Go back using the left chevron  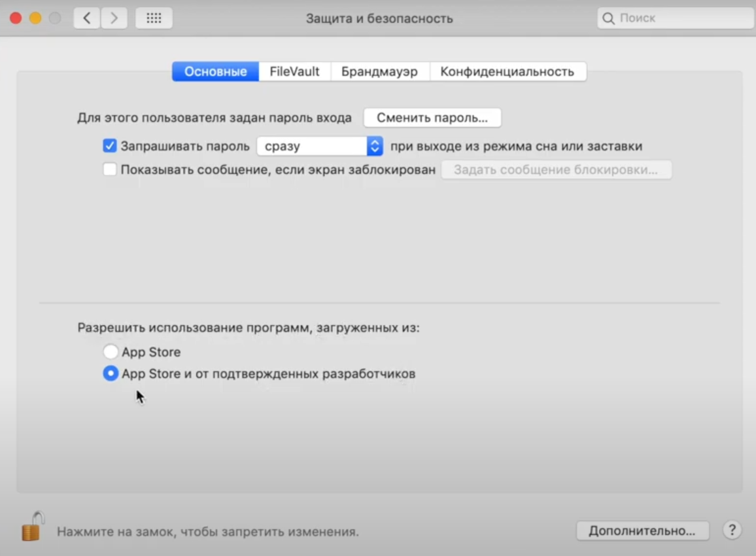click(x=87, y=18)
